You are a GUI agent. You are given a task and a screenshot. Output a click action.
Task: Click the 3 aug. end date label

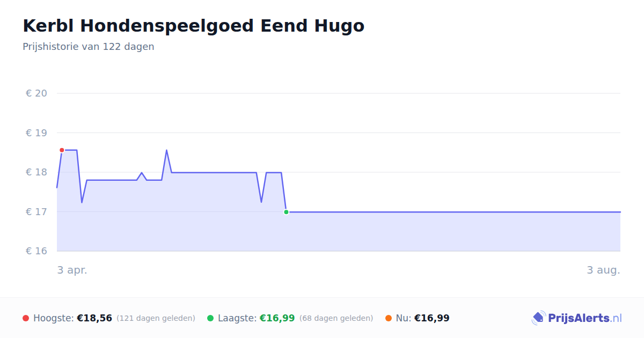pyautogui.click(x=603, y=270)
